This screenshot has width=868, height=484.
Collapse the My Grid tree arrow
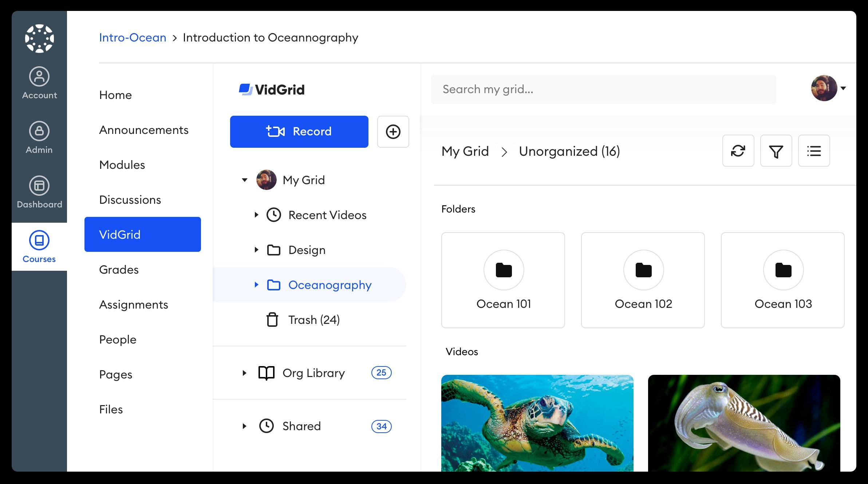tap(245, 180)
